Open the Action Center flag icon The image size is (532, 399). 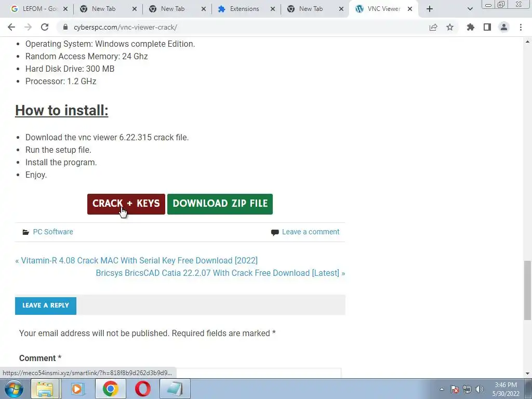point(455,389)
